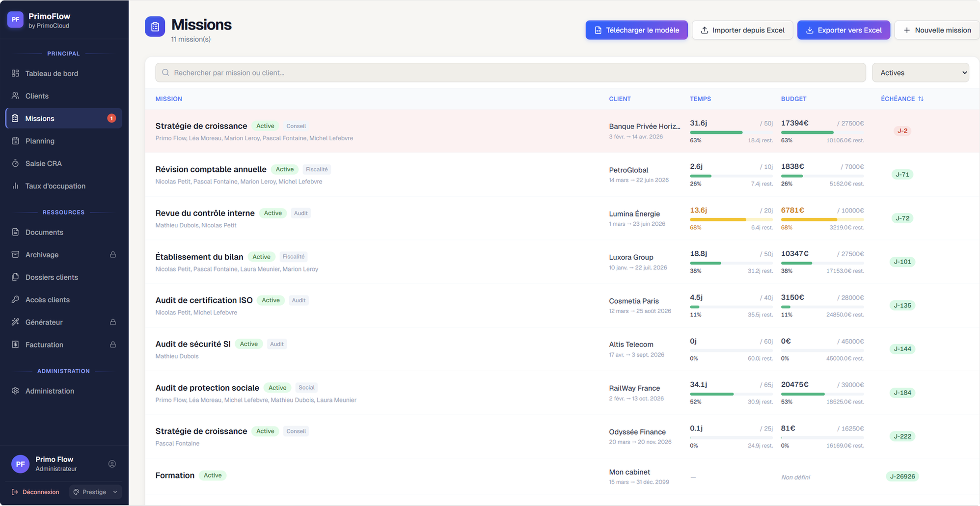Click Importer depuis Excel button
Screen dimensions: 980x506
pyautogui.click(x=742, y=30)
